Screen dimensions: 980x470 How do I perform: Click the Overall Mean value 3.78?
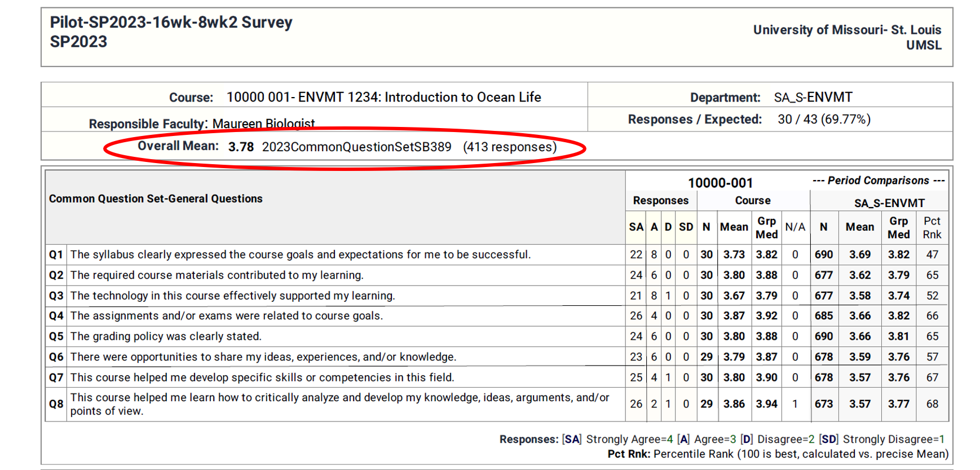[x=241, y=147]
